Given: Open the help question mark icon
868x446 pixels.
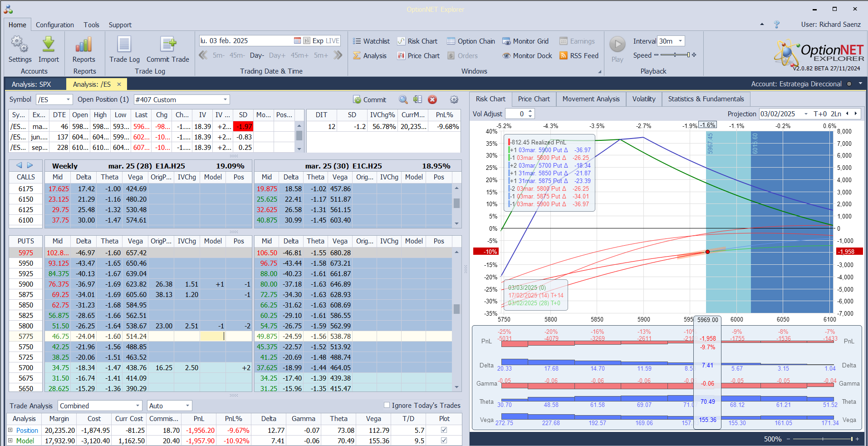Looking at the screenshot, I should tap(776, 25).
